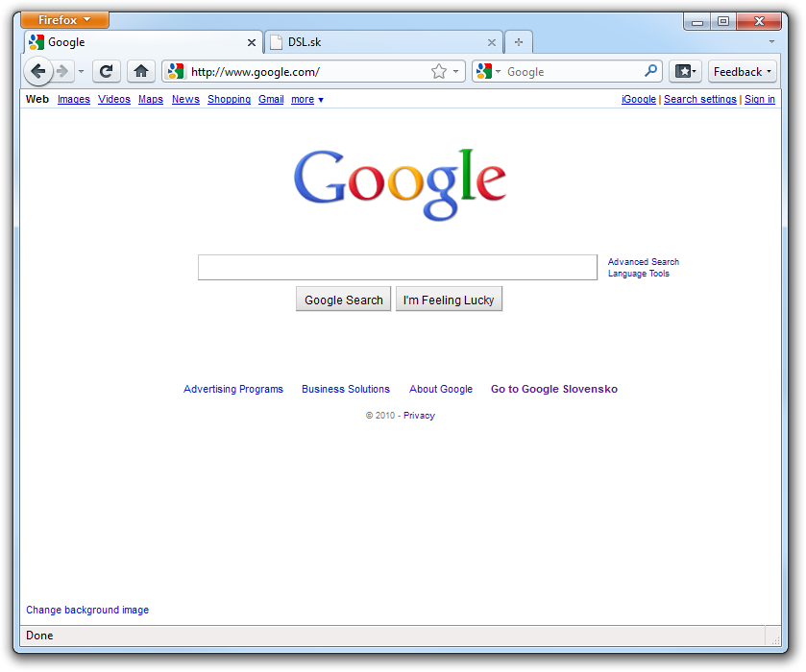Screen dimensions: 806x672
Task: Expand the Feedback dropdown button
Action: (x=743, y=71)
